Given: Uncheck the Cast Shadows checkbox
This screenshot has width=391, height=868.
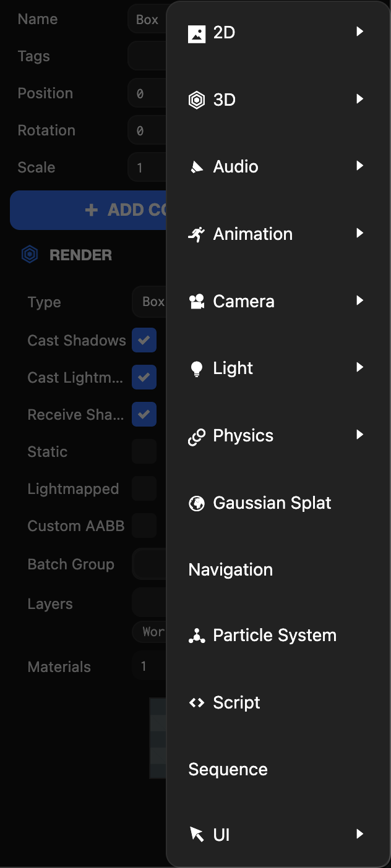Looking at the screenshot, I should click(144, 340).
